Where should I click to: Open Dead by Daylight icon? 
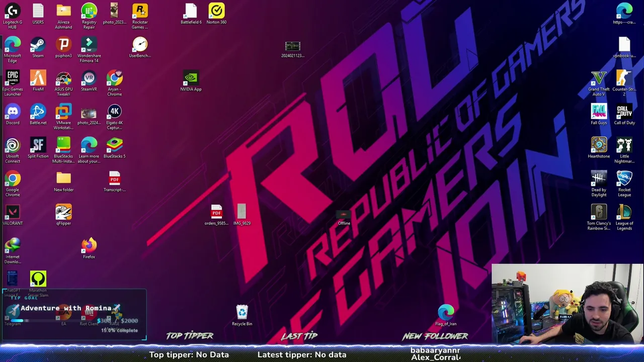[x=599, y=184]
